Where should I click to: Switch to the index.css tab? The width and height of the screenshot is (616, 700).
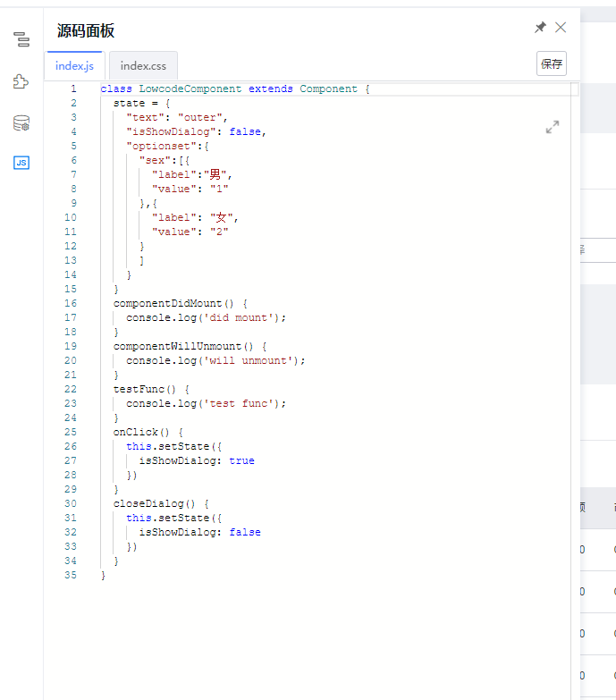(143, 65)
